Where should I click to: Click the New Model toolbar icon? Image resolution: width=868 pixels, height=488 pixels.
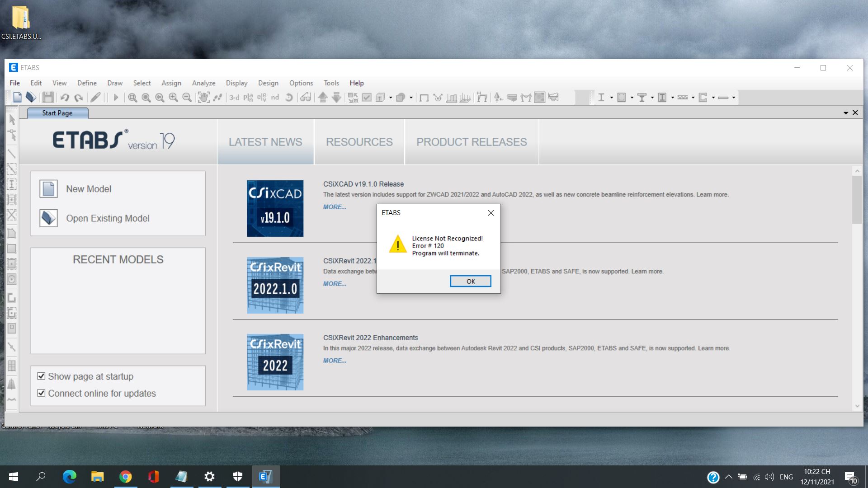(x=17, y=97)
